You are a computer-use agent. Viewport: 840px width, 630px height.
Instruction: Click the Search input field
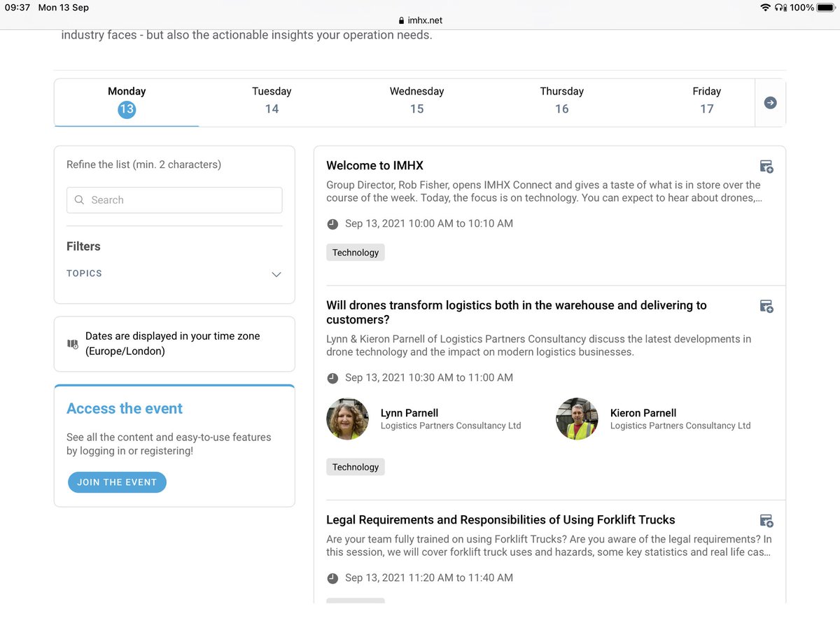174,199
